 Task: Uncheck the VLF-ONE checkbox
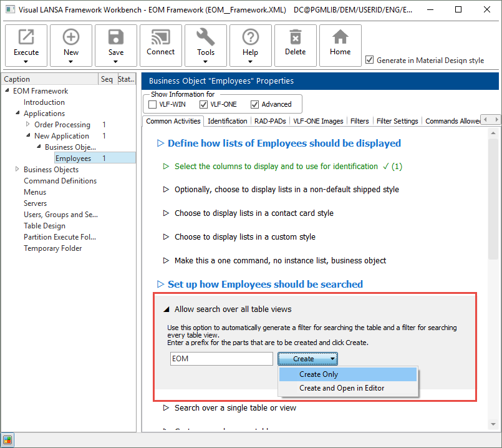coord(203,104)
